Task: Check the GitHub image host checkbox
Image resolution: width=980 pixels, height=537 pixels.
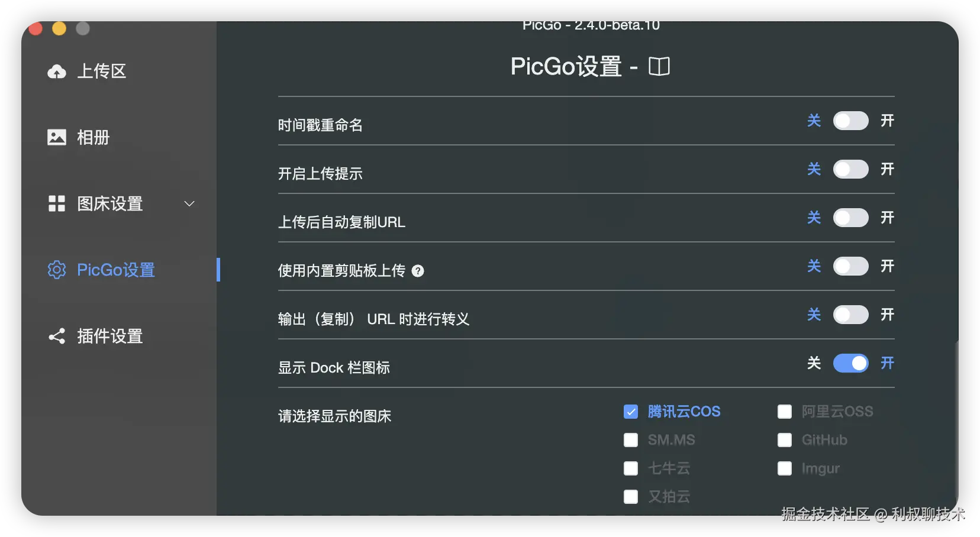Action: 785,440
